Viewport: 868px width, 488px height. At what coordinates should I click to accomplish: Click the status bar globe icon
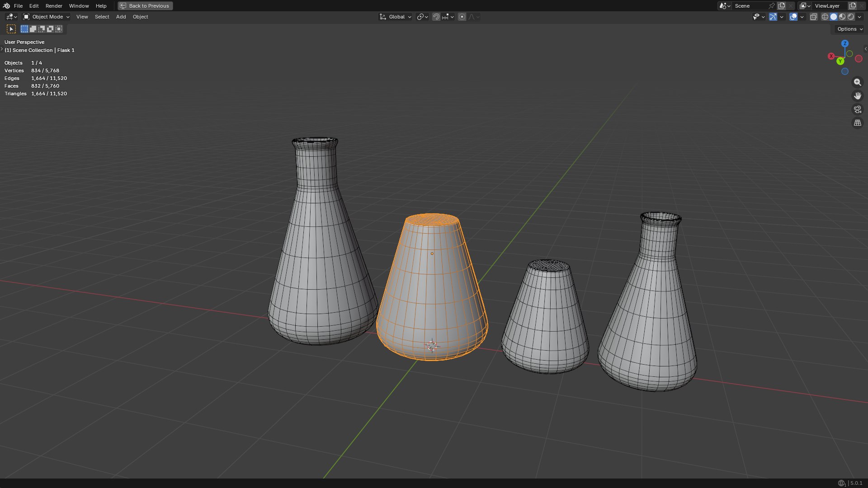point(841,483)
